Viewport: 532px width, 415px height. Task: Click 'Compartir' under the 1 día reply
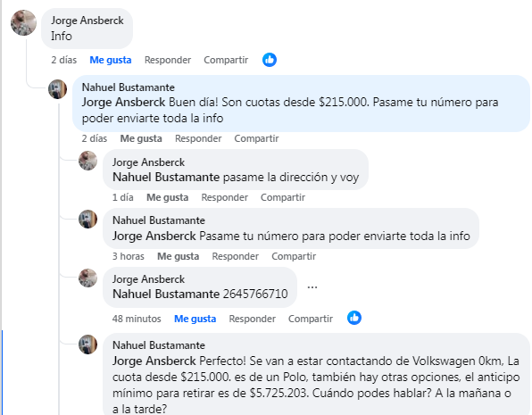pyautogui.click(x=283, y=197)
